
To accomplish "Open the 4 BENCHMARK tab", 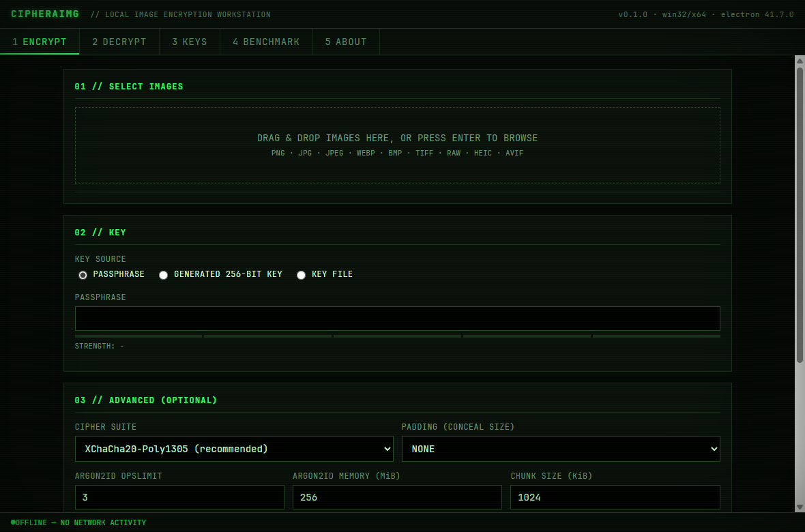I will [266, 42].
